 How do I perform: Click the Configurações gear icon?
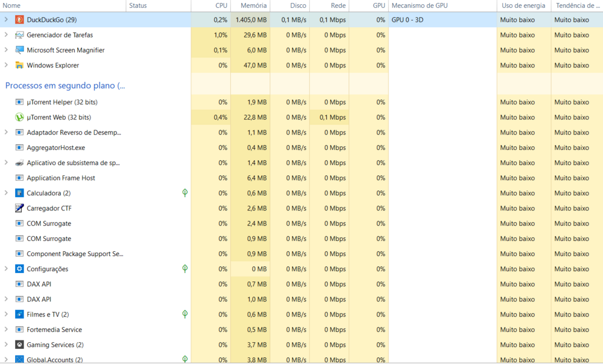[19, 269]
